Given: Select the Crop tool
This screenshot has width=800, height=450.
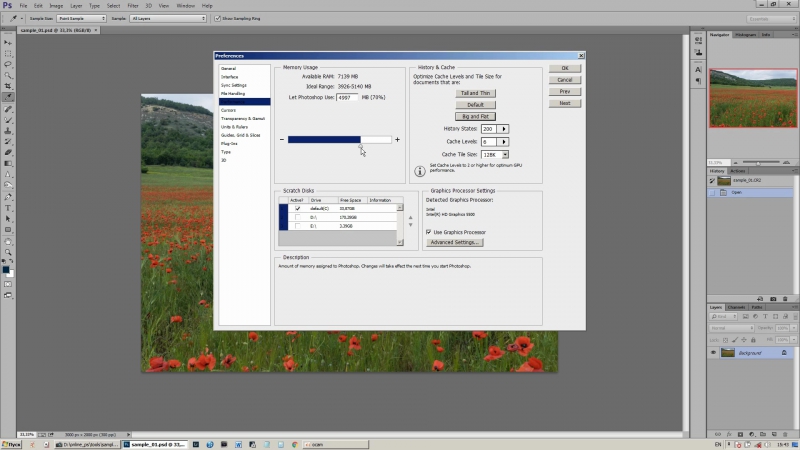Looking at the screenshot, I should pyautogui.click(x=8, y=86).
